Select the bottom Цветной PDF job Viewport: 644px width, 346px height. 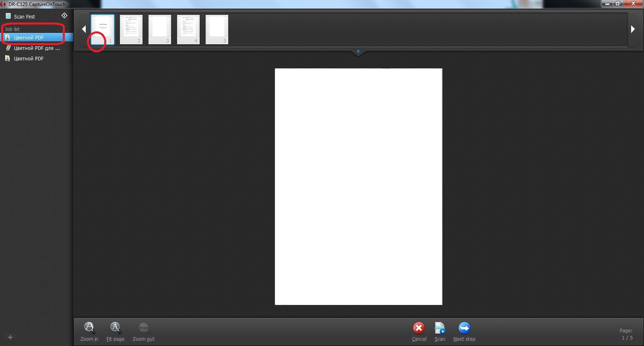pyautogui.click(x=29, y=58)
